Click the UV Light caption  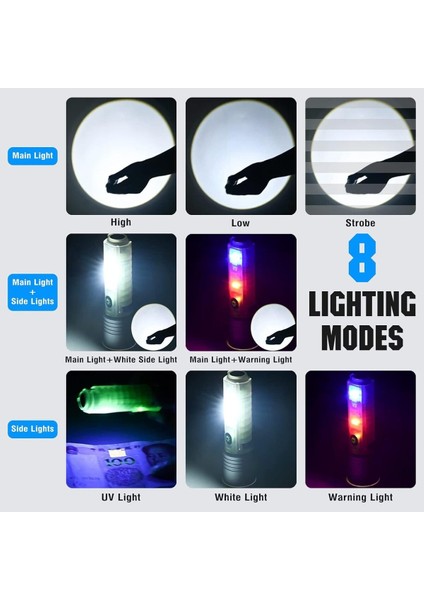[x=121, y=497]
